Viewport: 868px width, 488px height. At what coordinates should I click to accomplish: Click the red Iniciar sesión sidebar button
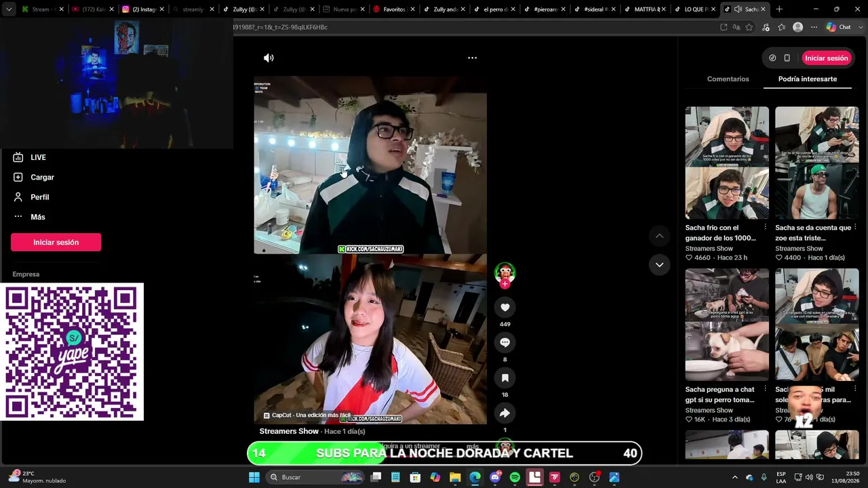click(56, 243)
